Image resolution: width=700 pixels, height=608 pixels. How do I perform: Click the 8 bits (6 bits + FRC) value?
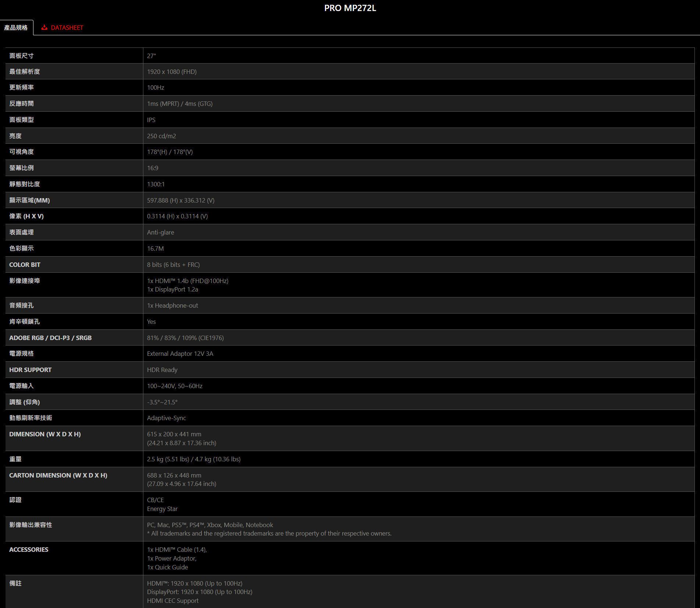(174, 265)
